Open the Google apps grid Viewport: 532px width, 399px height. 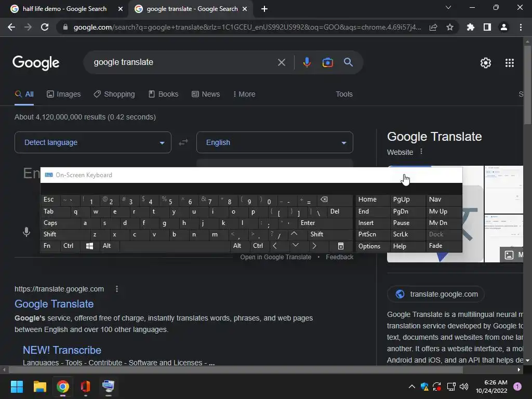point(510,63)
